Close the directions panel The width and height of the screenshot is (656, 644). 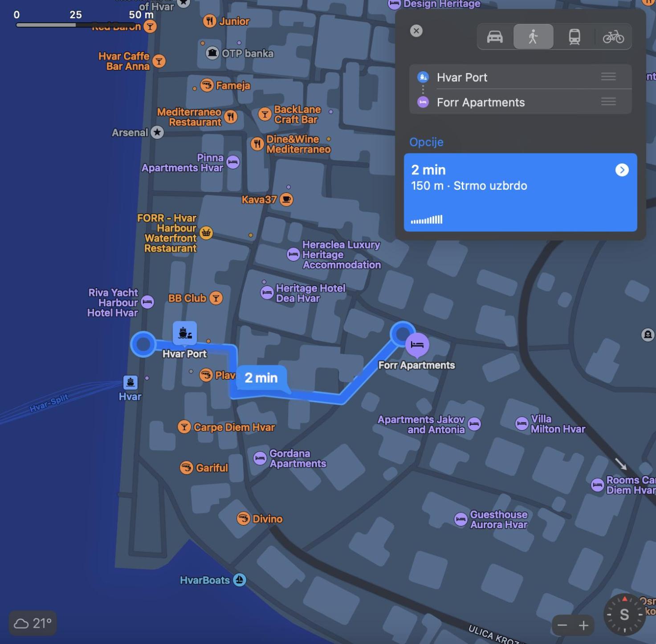point(416,31)
